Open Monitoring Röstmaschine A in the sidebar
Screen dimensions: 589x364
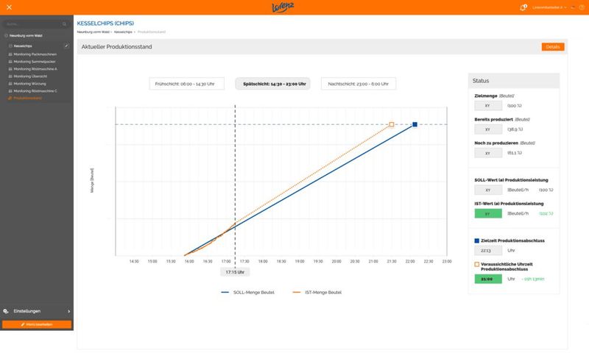tap(35, 69)
